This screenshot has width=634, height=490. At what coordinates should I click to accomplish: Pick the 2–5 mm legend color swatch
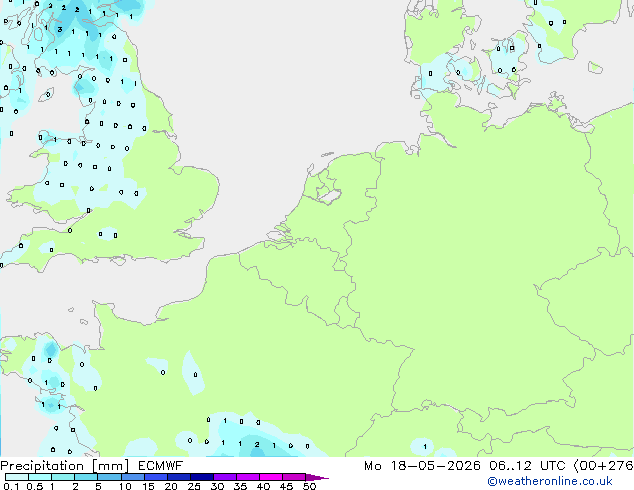pyautogui.click(x=86, y=477)
